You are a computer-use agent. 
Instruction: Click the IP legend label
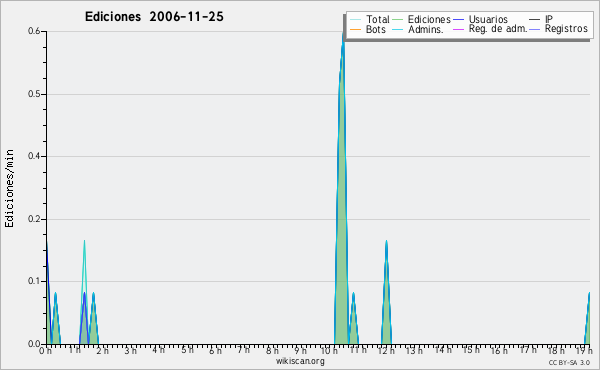549,19
